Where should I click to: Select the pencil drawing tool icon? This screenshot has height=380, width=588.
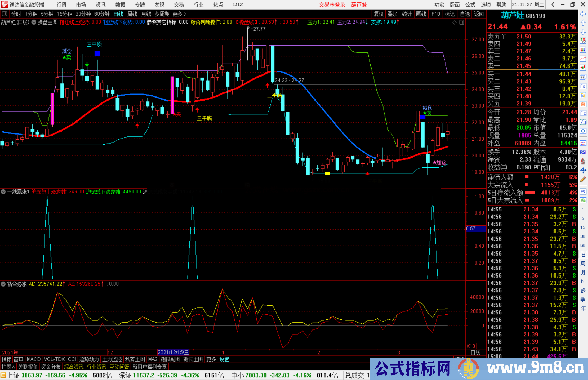(x=583, y=179)
